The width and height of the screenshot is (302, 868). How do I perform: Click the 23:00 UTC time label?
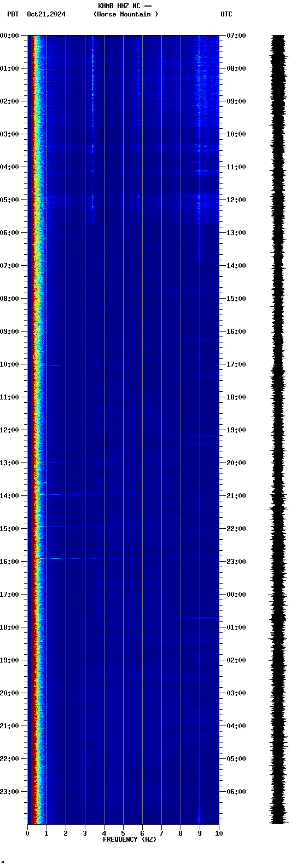pyautogui.click(x=236, y=562)
